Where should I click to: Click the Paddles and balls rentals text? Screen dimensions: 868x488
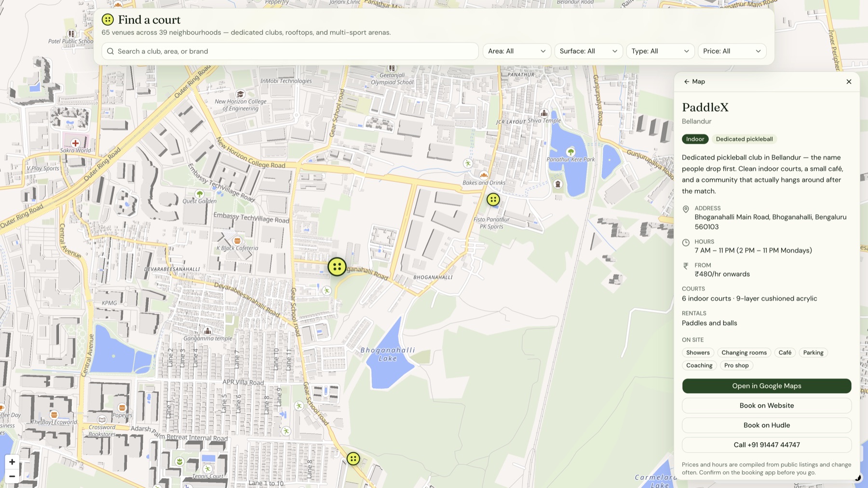point(709,323)
